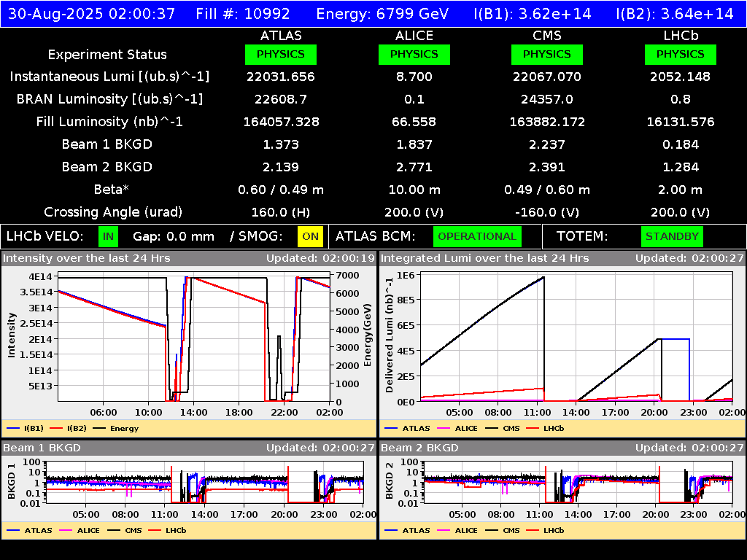Image resolution: width=747 pixels, height=560 pixels.
Task: Click the VELO Gap 0.0 mm readout
Action: click(174, 237)
